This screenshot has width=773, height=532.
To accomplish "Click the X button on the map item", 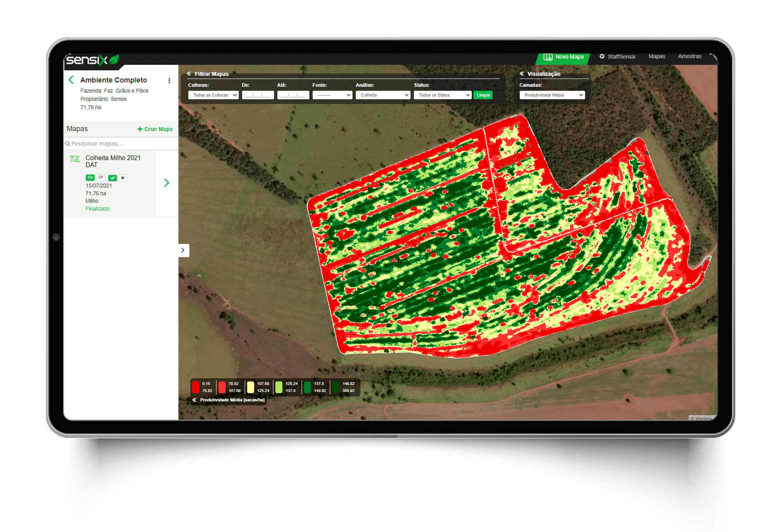I will click(123, 178).
